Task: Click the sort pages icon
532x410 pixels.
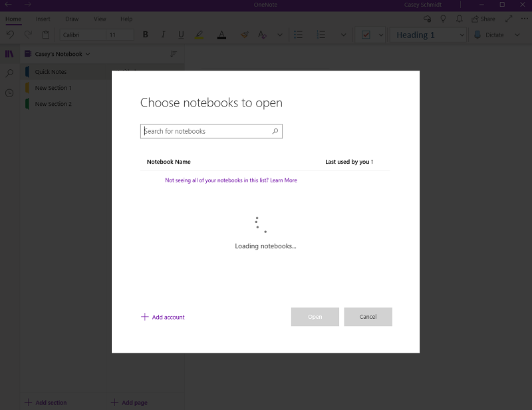Action: (x=174, y=54)
